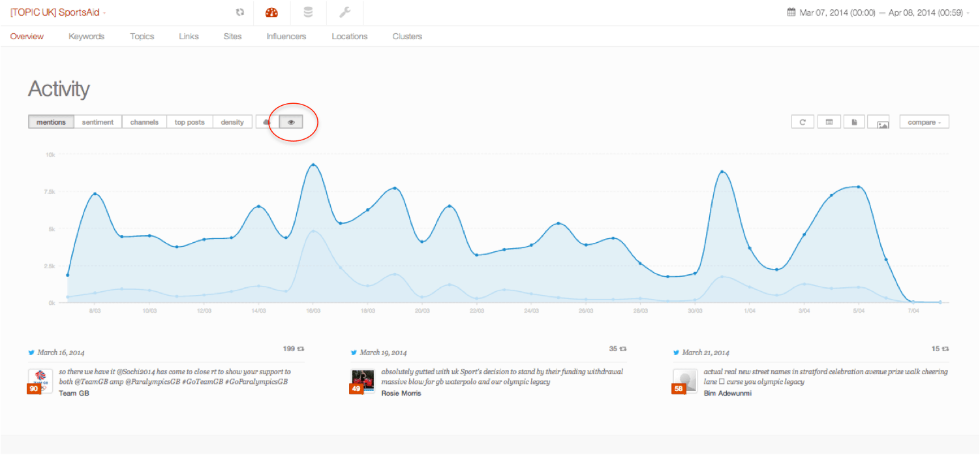Expand the compare dropdown
This screenshot has height=455, width=980.
click(x=924, y=122)
